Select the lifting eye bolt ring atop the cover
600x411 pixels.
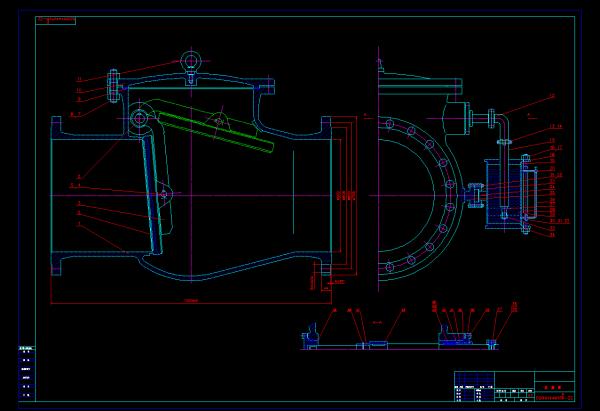(x=190, y=60)
